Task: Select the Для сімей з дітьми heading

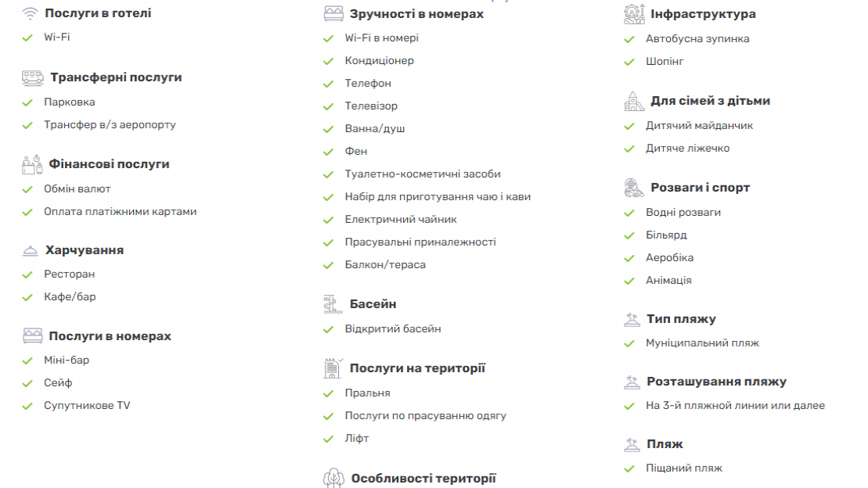Action: tap(710, 101)
